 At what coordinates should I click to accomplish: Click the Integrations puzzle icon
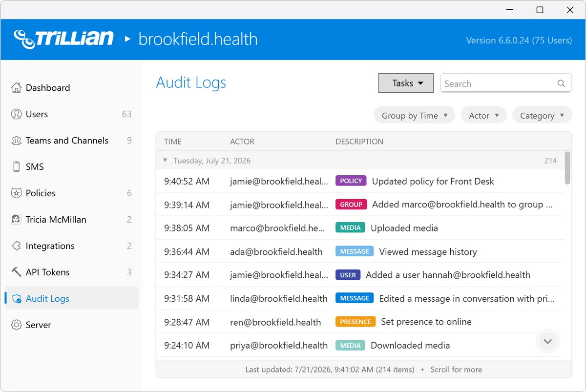point(17,246)
